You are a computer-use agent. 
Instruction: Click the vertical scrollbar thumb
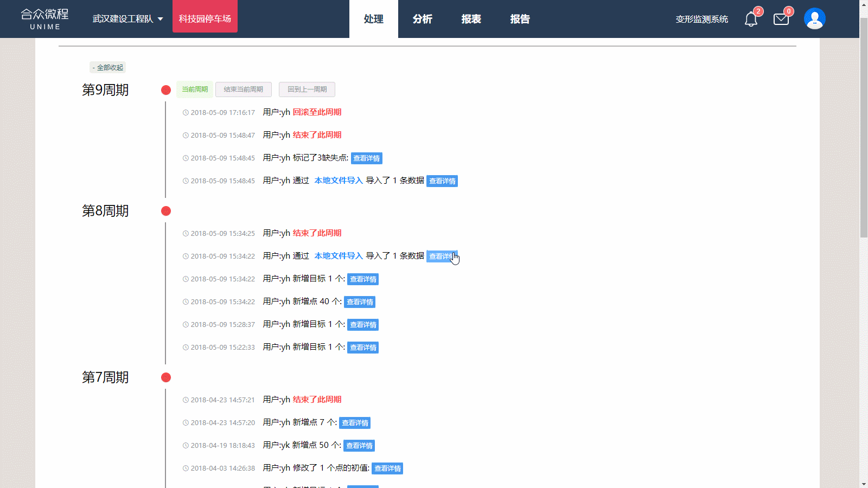point(864,125)
